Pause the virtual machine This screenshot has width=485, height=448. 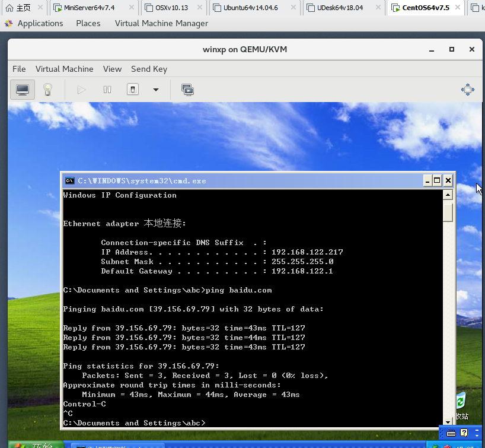point(107,90)
